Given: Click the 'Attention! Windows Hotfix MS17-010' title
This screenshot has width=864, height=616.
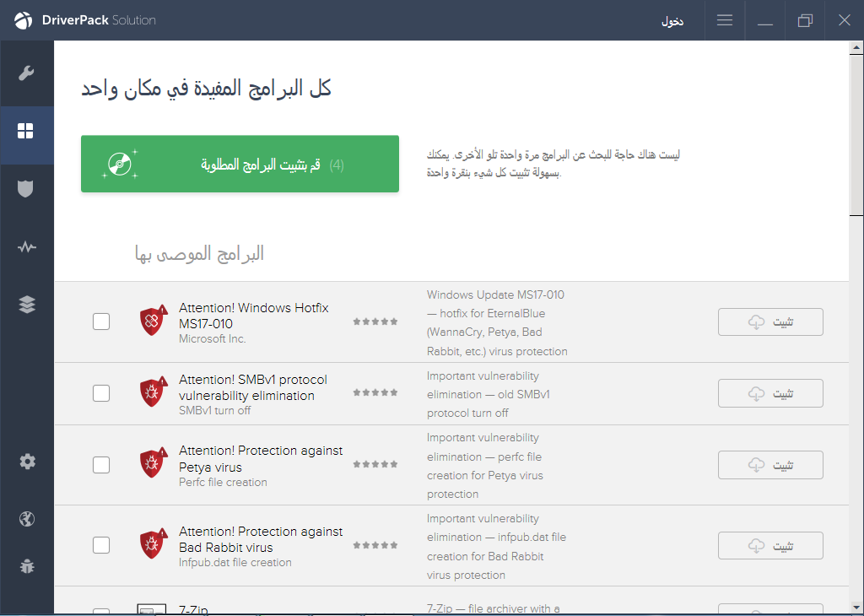Looking at the screenshot, I should (x=253, y=316).
